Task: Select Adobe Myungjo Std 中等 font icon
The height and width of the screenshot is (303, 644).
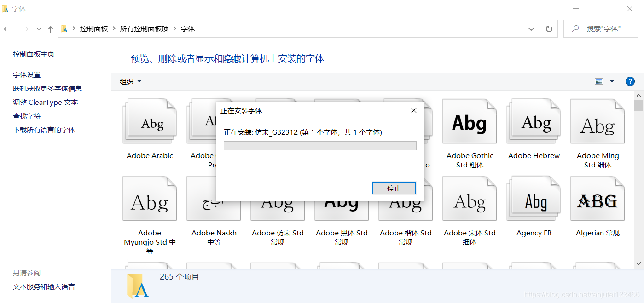Action: 150,199
